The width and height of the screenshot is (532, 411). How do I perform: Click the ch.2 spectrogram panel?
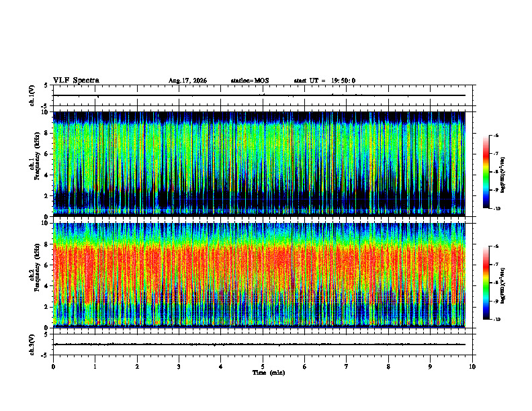[x=259, y=275]
